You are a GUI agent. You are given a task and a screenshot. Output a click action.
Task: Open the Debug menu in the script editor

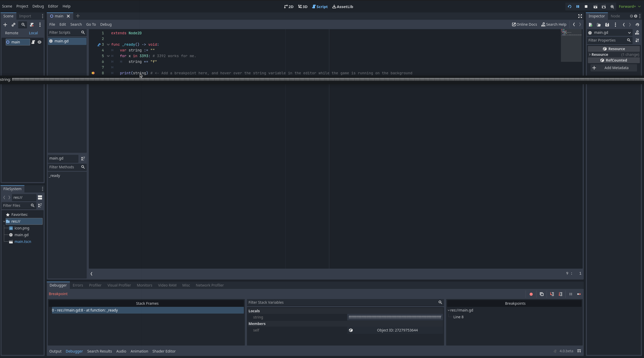[106, 24]
